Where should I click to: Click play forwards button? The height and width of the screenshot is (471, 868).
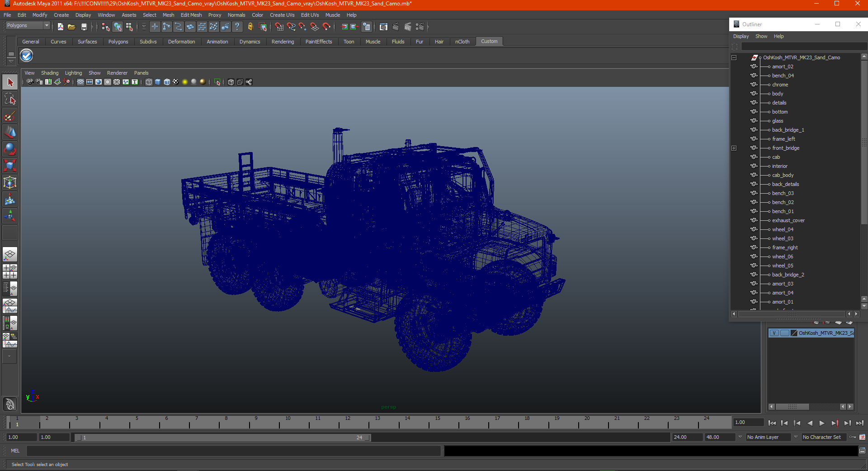[822, 423]
